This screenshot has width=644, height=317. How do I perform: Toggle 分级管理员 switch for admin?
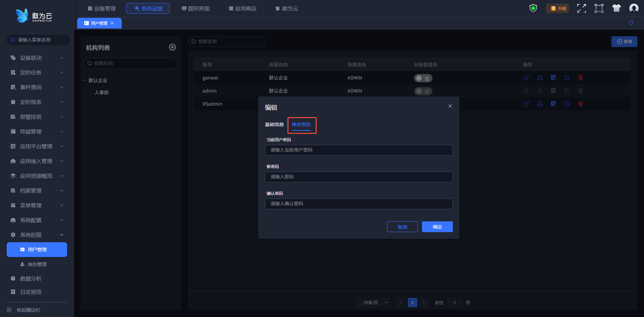(x=423, y=91)
